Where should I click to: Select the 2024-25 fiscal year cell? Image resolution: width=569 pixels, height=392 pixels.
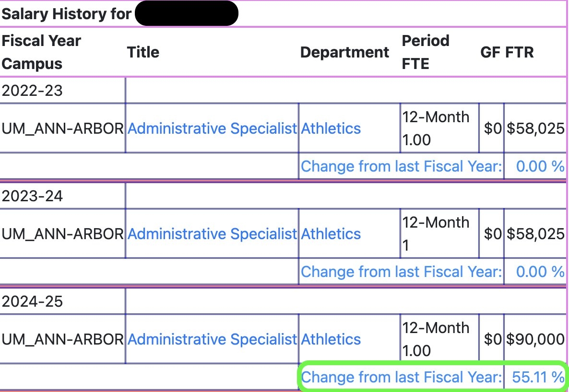tap(32, 301)
